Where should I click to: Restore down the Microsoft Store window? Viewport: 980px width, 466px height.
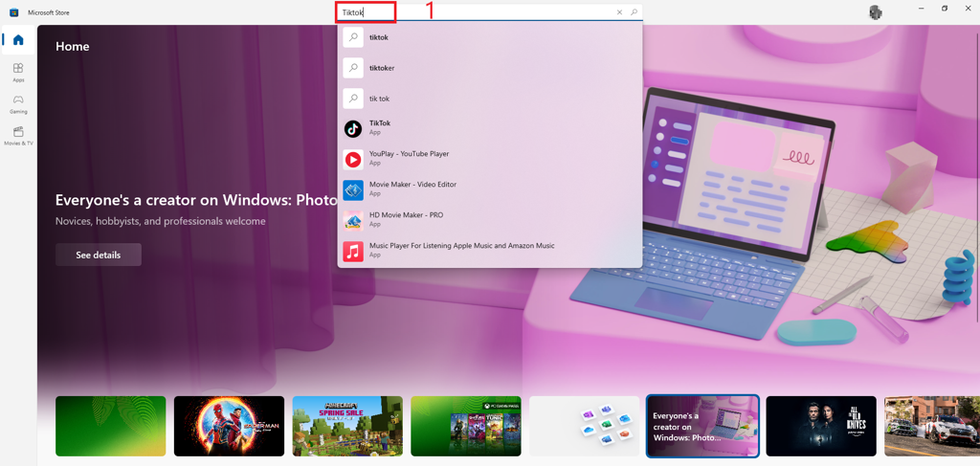tap(945, 8)
